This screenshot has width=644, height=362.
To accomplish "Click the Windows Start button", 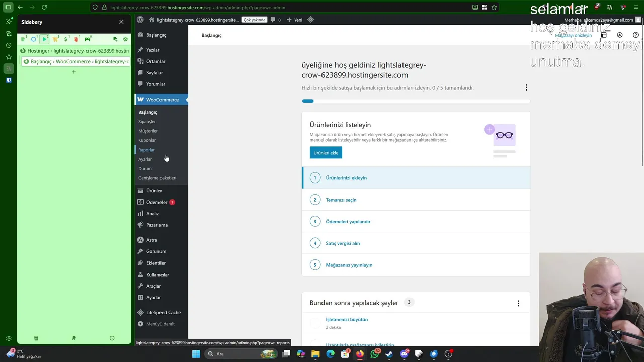I will pos(196,354).
